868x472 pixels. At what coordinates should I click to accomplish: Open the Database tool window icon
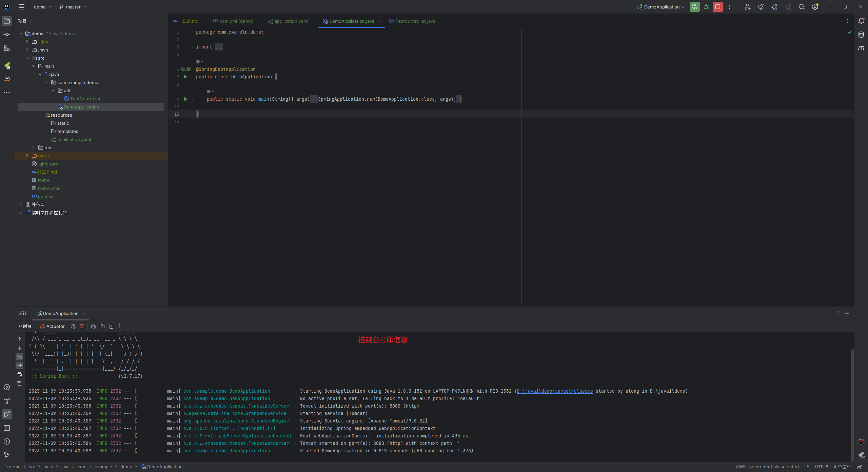pyautogui.click(x=861, y=35)
